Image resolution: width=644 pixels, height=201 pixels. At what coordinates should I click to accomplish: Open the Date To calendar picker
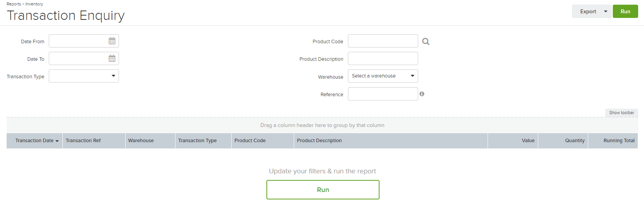112,58
